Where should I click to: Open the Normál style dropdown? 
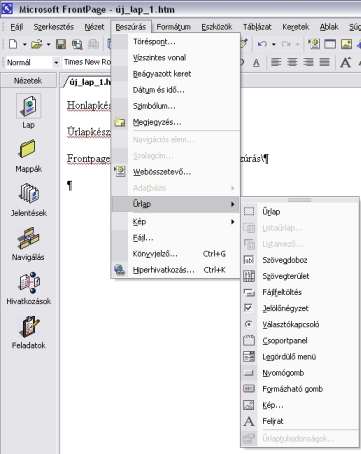pos(33,62)
